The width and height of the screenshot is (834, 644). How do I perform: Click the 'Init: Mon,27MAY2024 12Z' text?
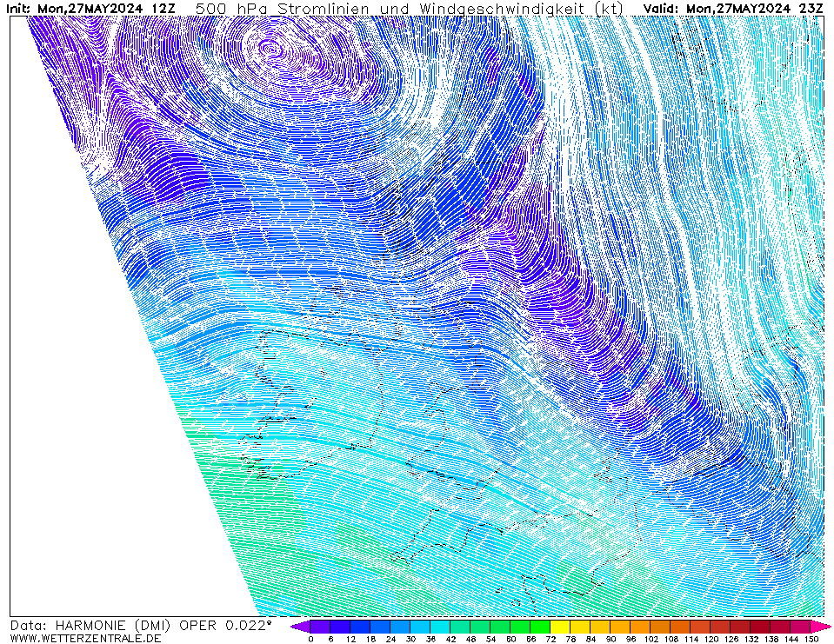90,9
